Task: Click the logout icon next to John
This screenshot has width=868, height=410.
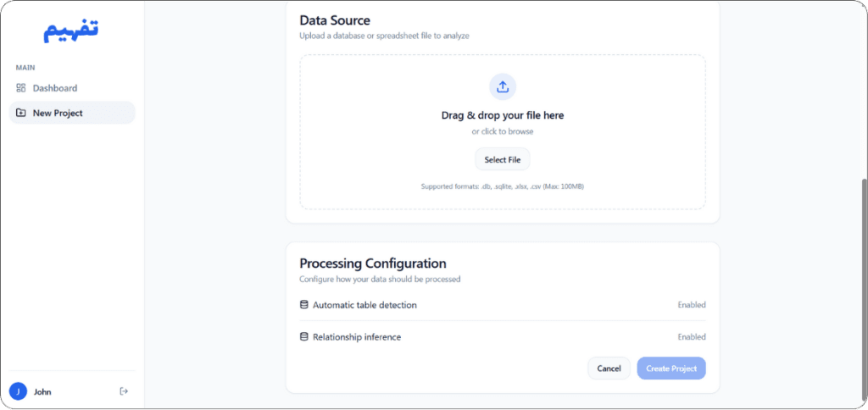Action: coord(124,391)
